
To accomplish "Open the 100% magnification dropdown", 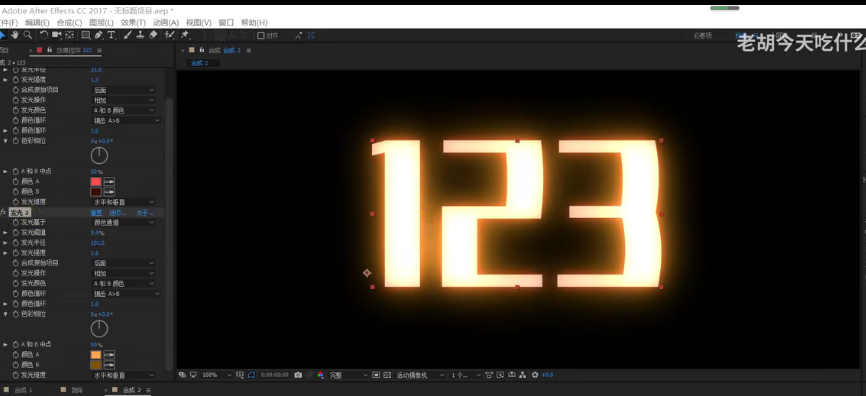I will point(216,375).
